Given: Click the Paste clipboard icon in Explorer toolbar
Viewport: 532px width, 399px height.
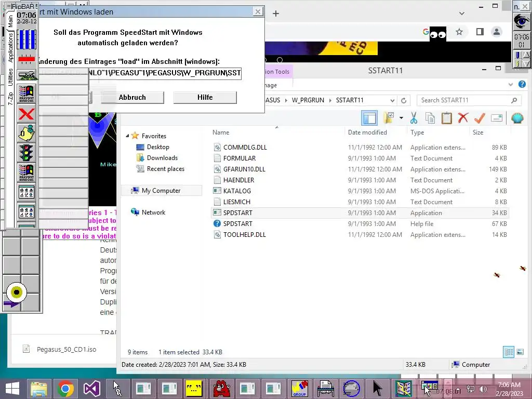Looking at the screenshot, I should (446, 118).
